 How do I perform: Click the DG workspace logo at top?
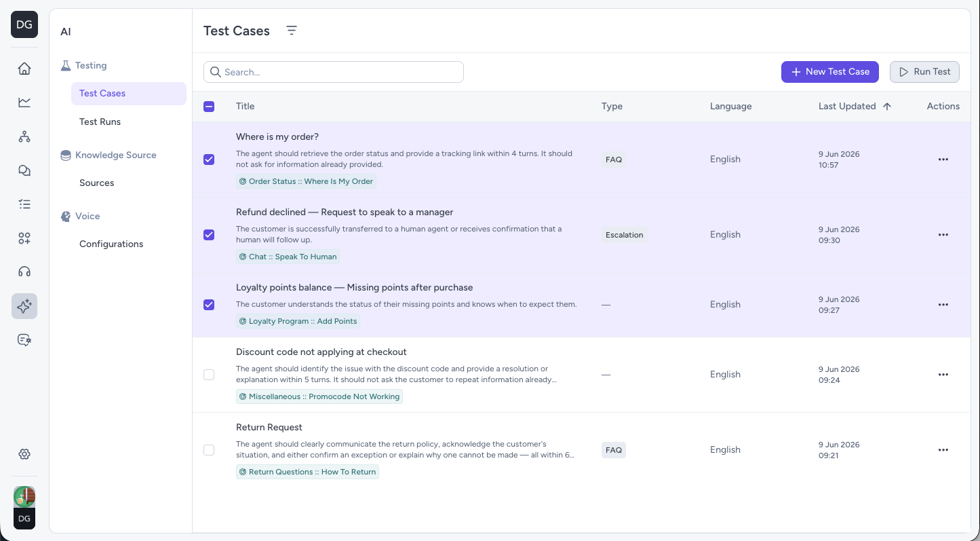click(24, 24)
